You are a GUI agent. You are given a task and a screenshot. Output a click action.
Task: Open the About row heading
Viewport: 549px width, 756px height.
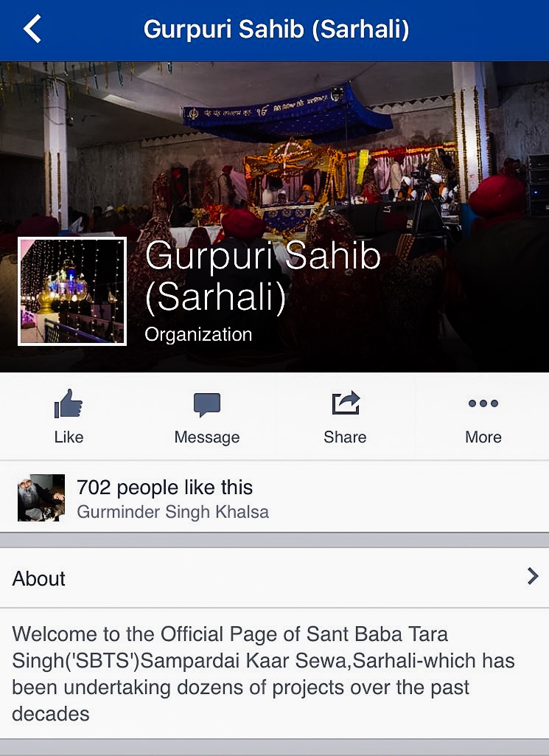point(274,578)
